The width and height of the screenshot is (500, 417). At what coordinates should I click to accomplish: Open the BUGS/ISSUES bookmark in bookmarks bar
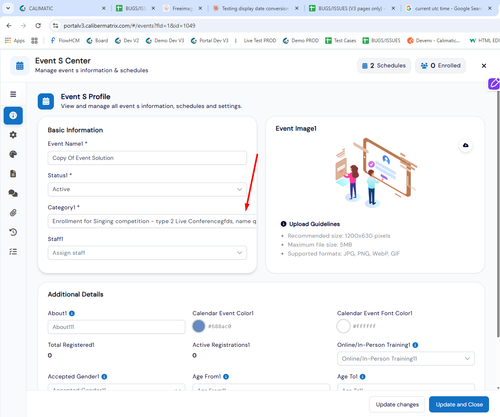(381, 41)
